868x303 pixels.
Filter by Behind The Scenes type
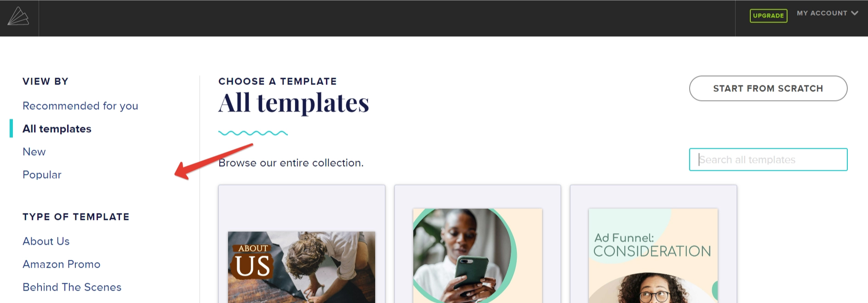[72, 287]
